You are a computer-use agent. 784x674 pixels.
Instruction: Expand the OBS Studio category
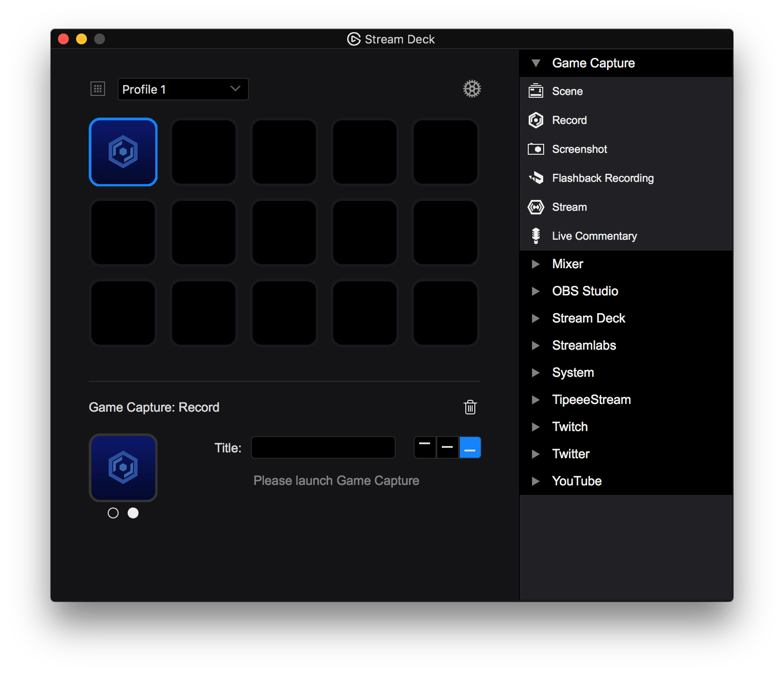pos(537,291)
